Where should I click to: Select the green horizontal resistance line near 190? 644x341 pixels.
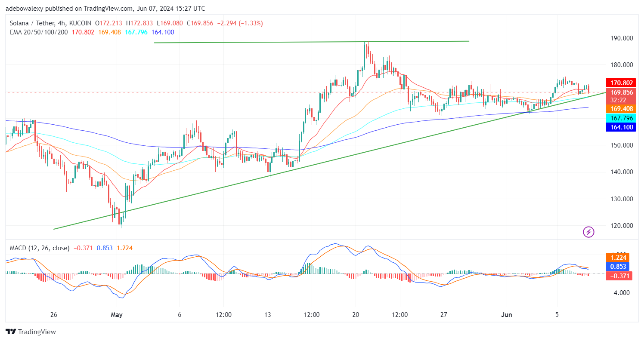[311, 42]
